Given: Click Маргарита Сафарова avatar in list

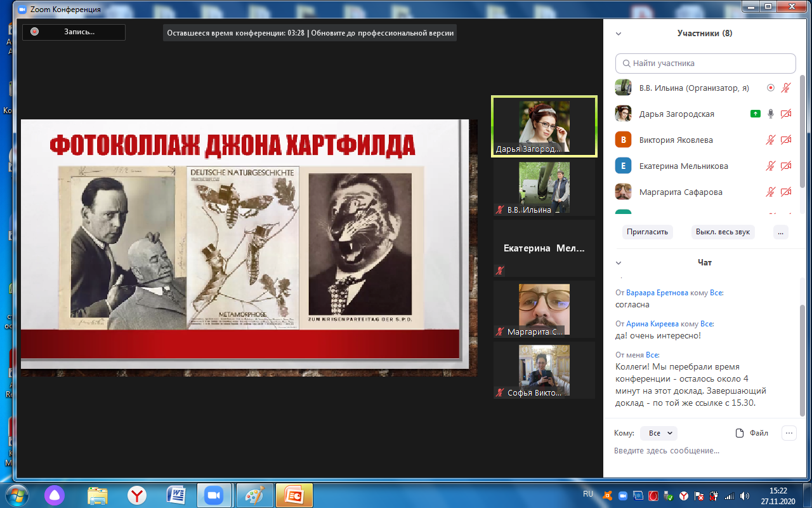Looking at the screenshot, I should 623,192.
